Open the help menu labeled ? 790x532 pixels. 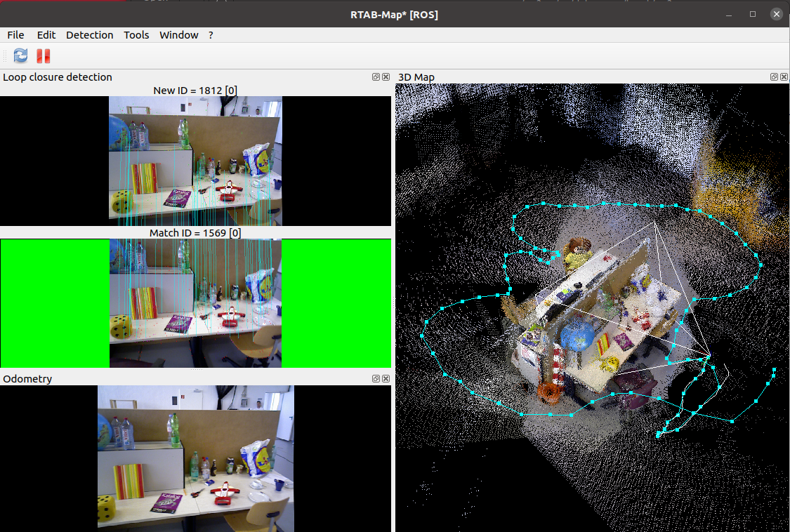pyautogui.click(x=210, y=35)
